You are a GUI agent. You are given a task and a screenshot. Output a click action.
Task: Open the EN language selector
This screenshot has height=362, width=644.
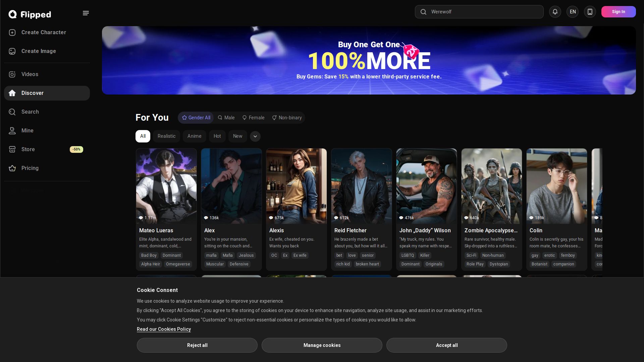[x=573, y=12]
